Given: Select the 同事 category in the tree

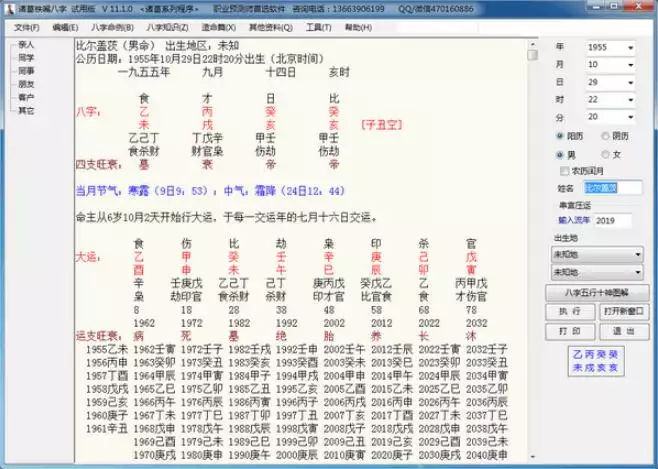Looking at the screenshot, I should pos(26,71).
